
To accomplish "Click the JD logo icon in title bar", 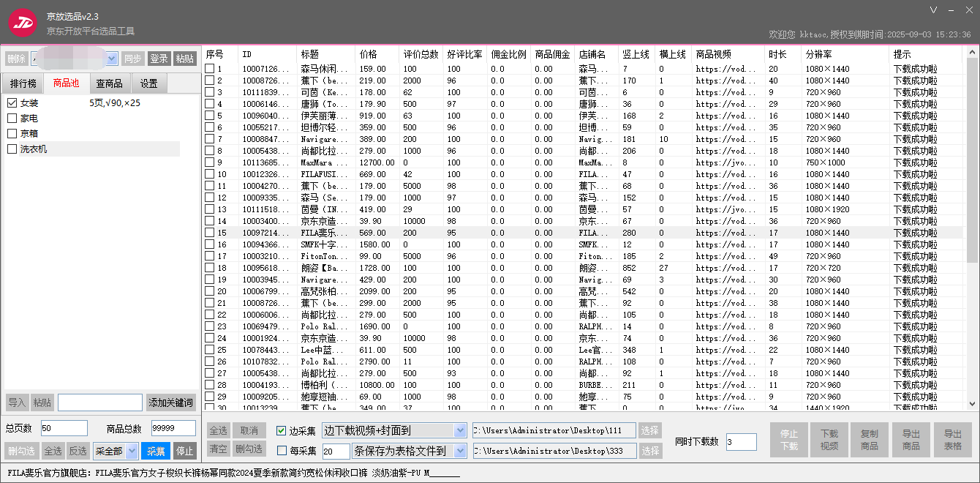I will [23, 22].
